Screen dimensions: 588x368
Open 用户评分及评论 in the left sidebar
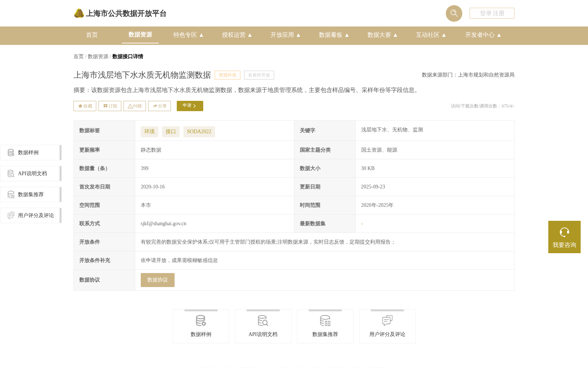pos(31,215)
